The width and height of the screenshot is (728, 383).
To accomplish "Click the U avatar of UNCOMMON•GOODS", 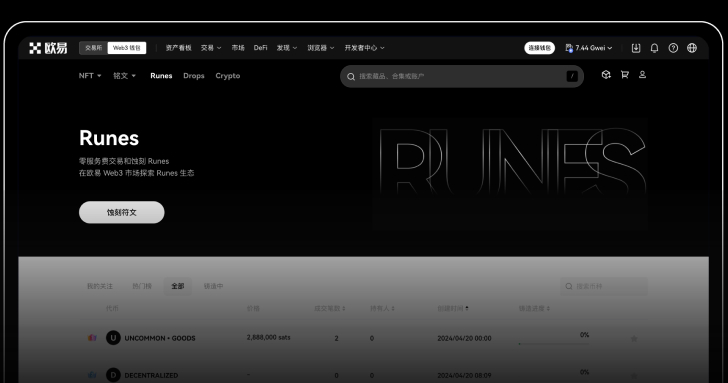I will pyautogui.click(x=113, y=338).
